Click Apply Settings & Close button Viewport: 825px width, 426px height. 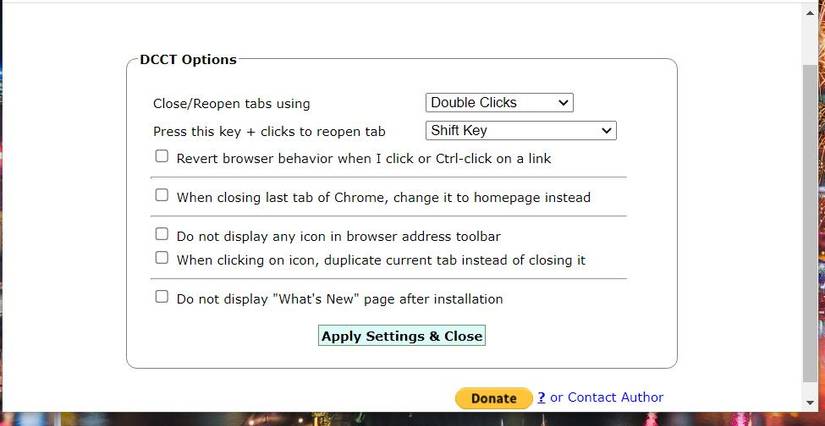(x=402, y=336)
